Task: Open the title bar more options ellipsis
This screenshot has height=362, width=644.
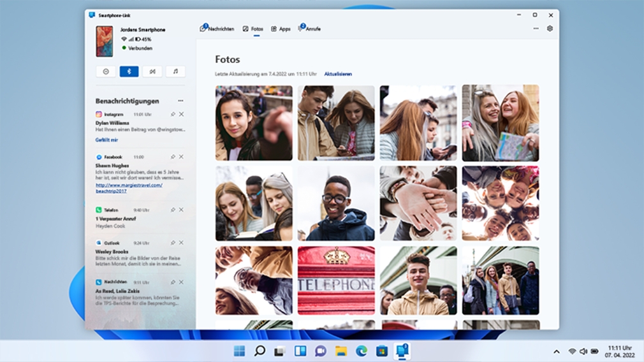Action: [536, 29]
